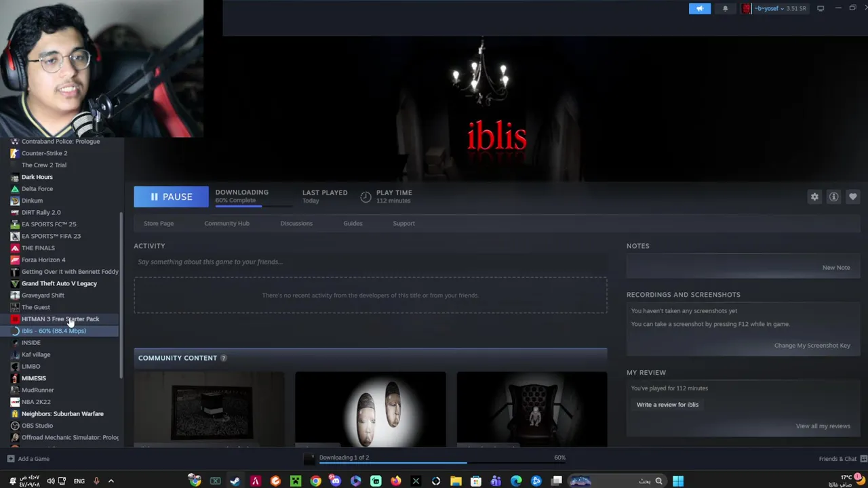Click the NBA 2K22 game icon
Image resolution: width=868 pixels, height=488 pixels.
(15, 402)
